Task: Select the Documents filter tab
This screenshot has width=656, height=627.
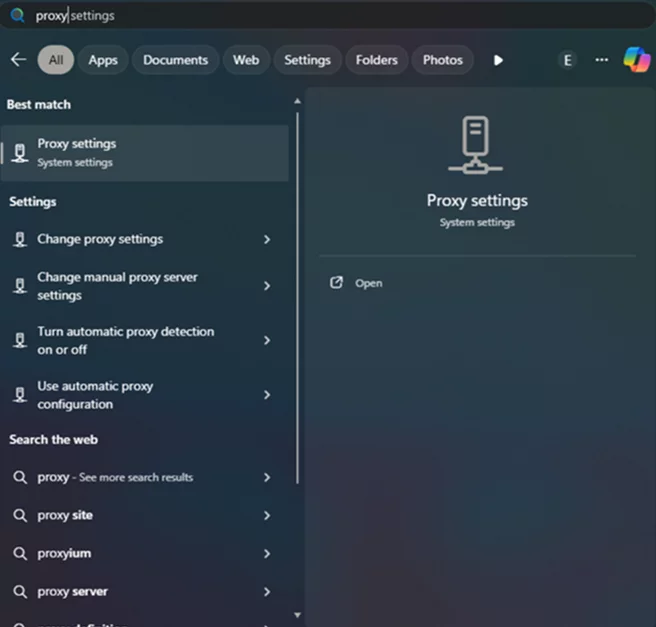Action: coord(175,60)
